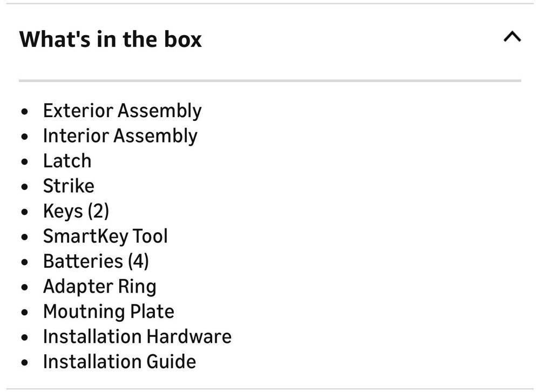The image size is (540, 392).
Task: Click the bullet next to Adapter Ring
Action: [x=25, y=287]
